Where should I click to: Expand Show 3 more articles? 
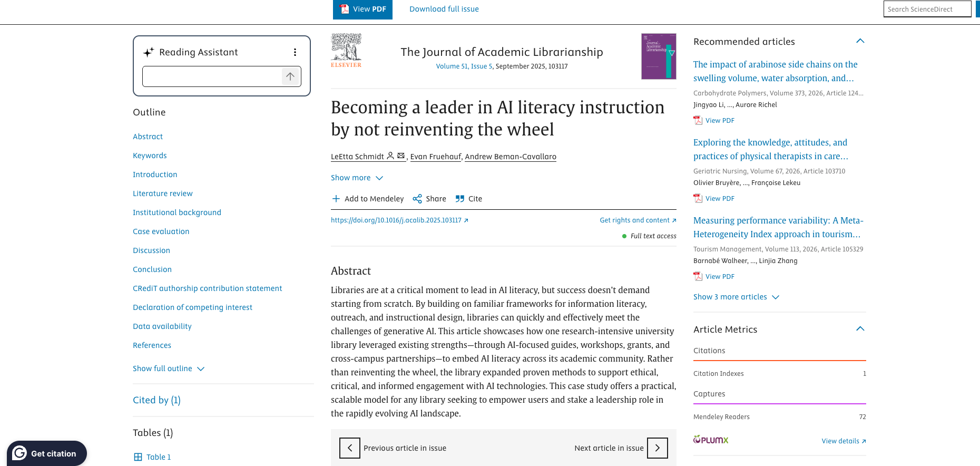click(x=736, y=297)
